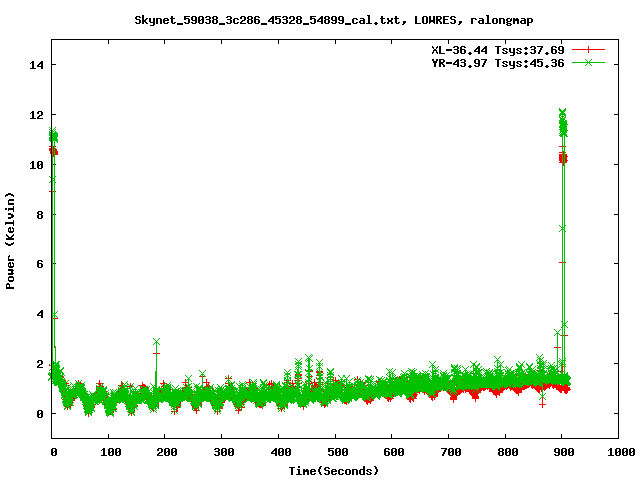Click the y-axis tick label 8
Screen dimensions: 640x480
pos(40,214)
